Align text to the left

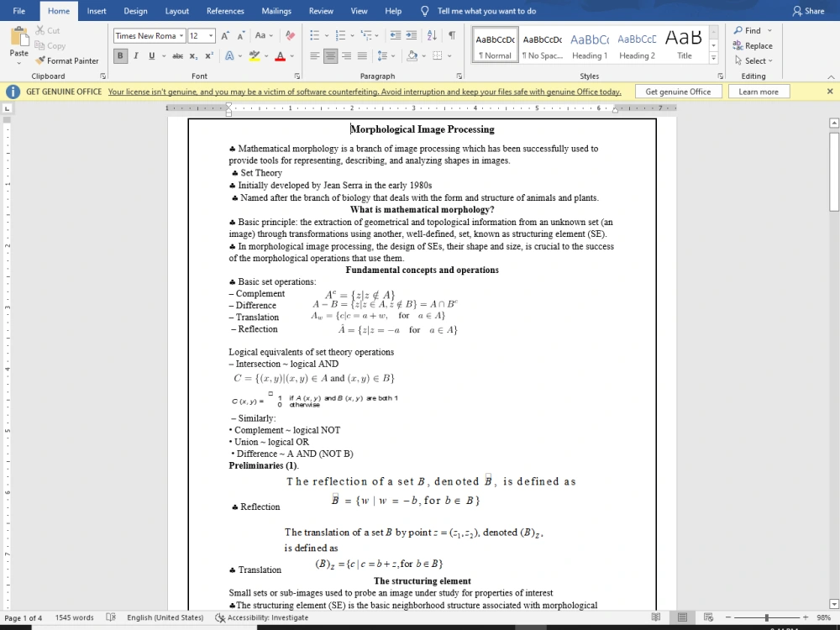[315, 55]
